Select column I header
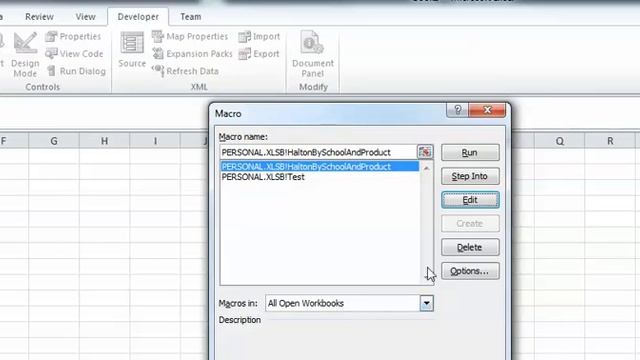This screenshot has width=640, height=360. coord(155,141)
